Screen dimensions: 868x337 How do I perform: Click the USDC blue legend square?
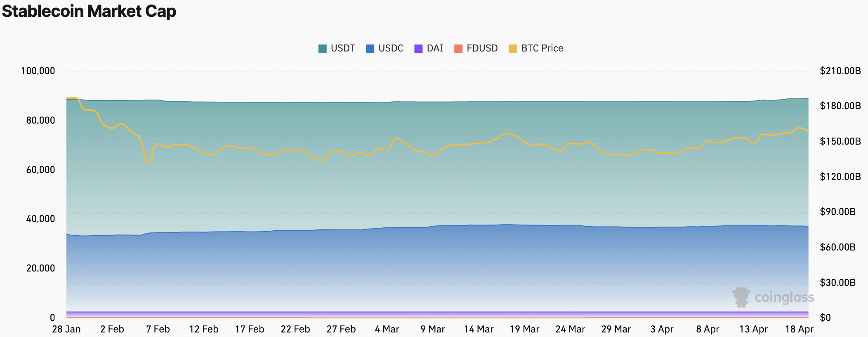[x=370, y=49]
